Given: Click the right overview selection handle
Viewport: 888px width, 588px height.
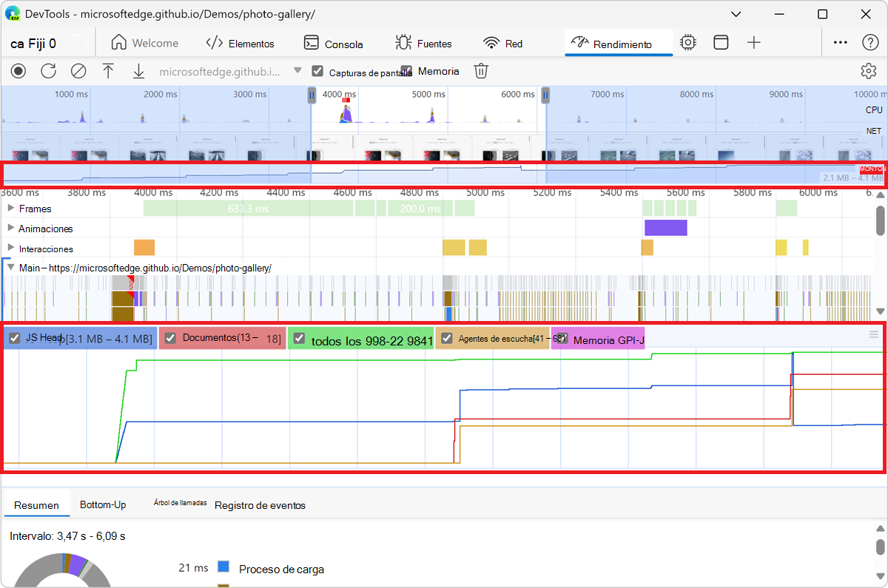Looking at the screenshot, I should 545,95.
